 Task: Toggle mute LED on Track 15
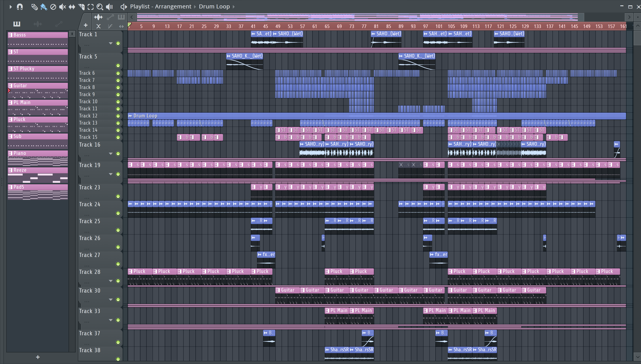tap(118, 137)
